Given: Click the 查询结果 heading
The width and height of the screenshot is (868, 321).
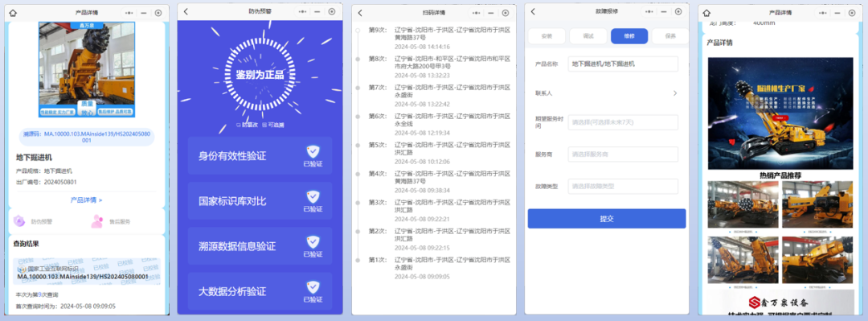Looking at the screenshot, I should click(26, 244).
